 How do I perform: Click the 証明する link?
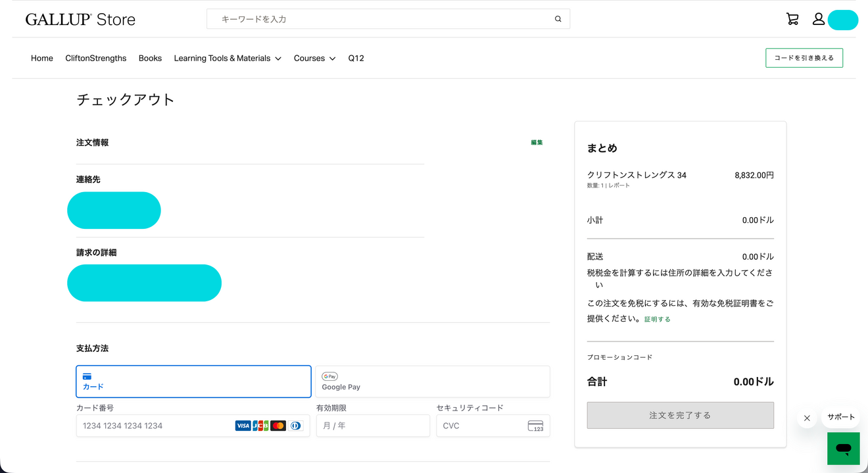(658, 319)
